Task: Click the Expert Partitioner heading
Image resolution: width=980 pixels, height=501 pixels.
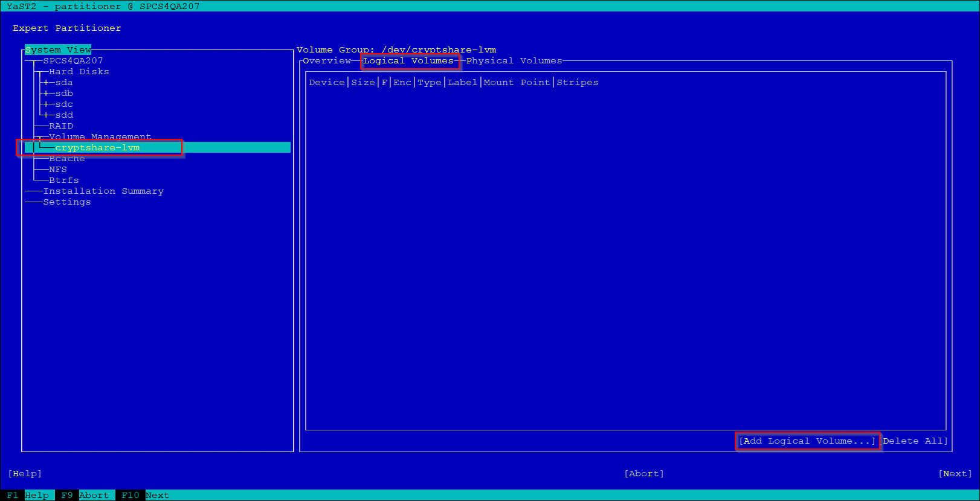Action: [67, 28]
